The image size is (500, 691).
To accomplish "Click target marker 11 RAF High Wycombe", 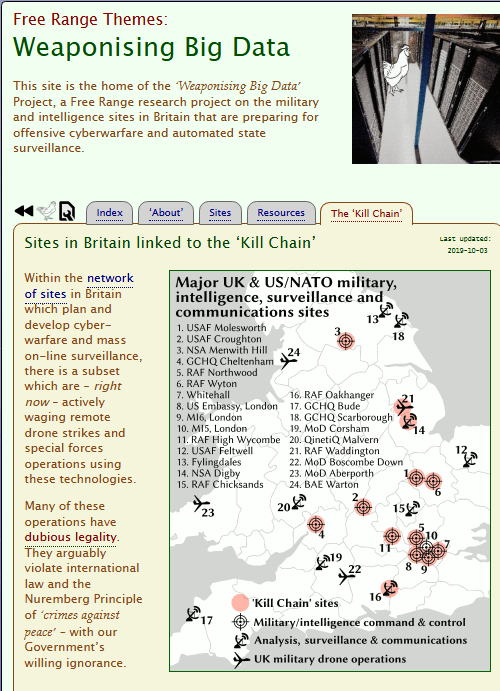I will click(392, 536).
